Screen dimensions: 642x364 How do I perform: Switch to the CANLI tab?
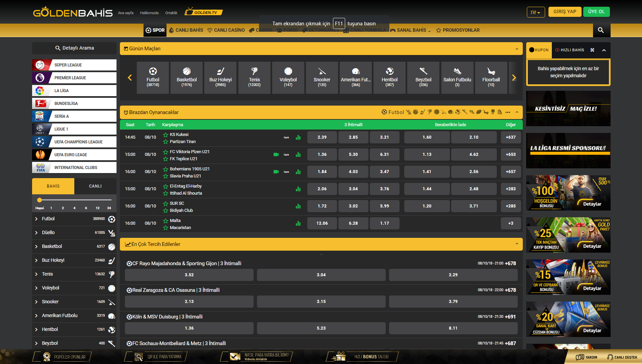[x=95, y=186]
